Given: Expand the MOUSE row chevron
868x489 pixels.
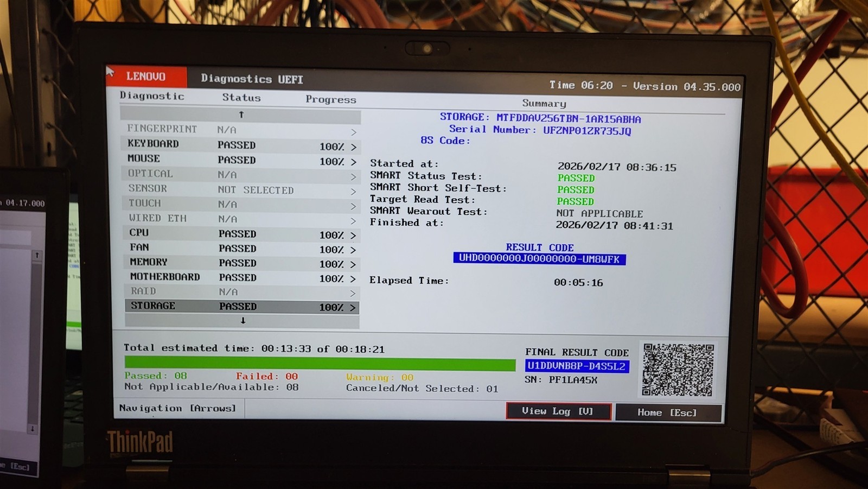Looking at the screenshot, I should click(x=353, y=162).
